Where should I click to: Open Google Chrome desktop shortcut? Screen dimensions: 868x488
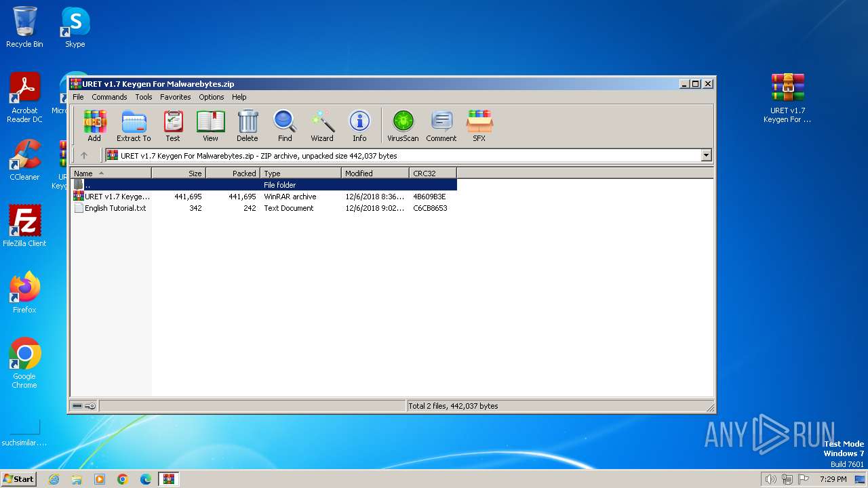pos(24,363)
